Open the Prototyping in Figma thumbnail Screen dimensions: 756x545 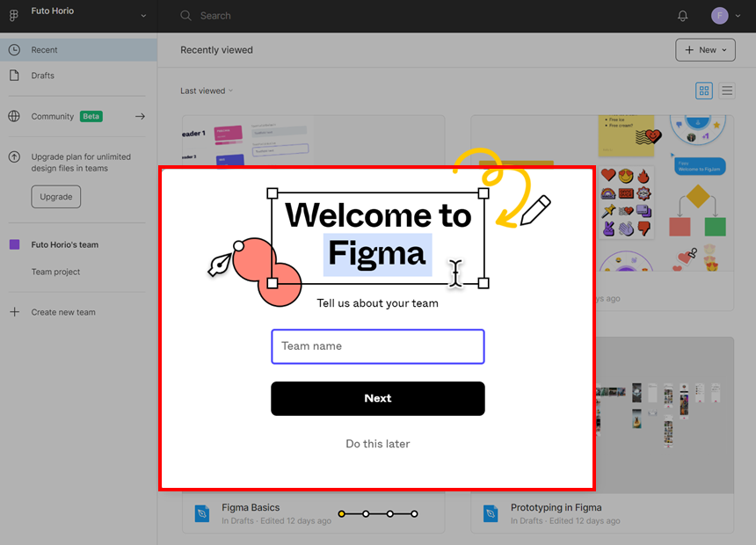[665, 415]
